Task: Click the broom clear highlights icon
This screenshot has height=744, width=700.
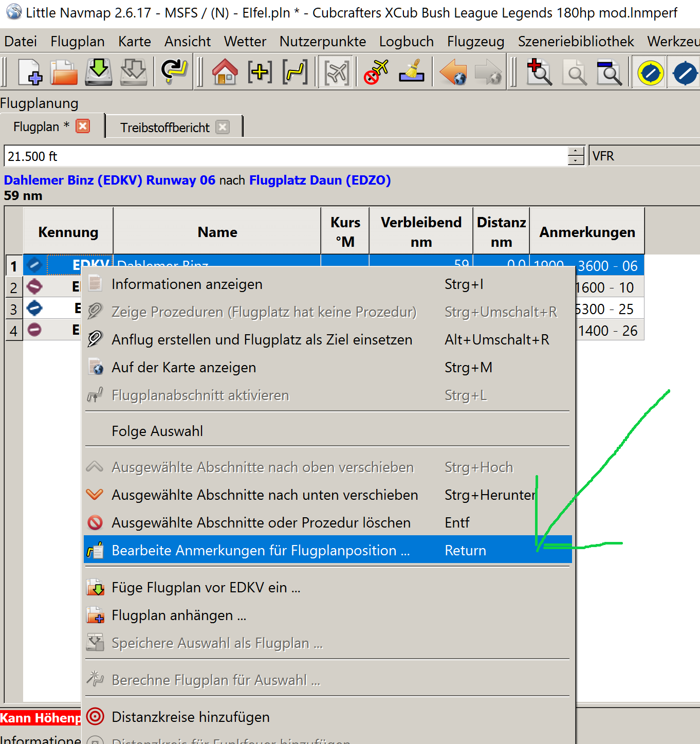Action: tap(412, 72)
